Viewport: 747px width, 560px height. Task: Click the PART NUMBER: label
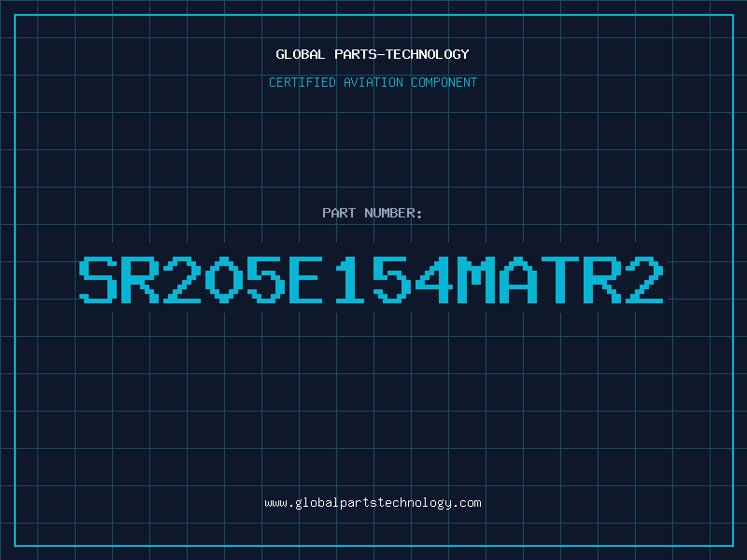(x=372, y=213)
